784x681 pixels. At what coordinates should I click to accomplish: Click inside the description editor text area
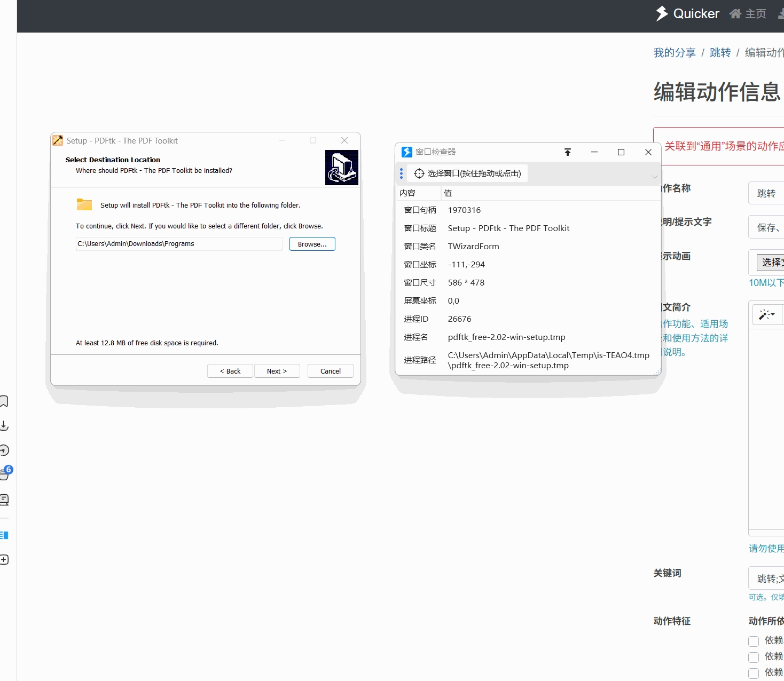point(766,430)
